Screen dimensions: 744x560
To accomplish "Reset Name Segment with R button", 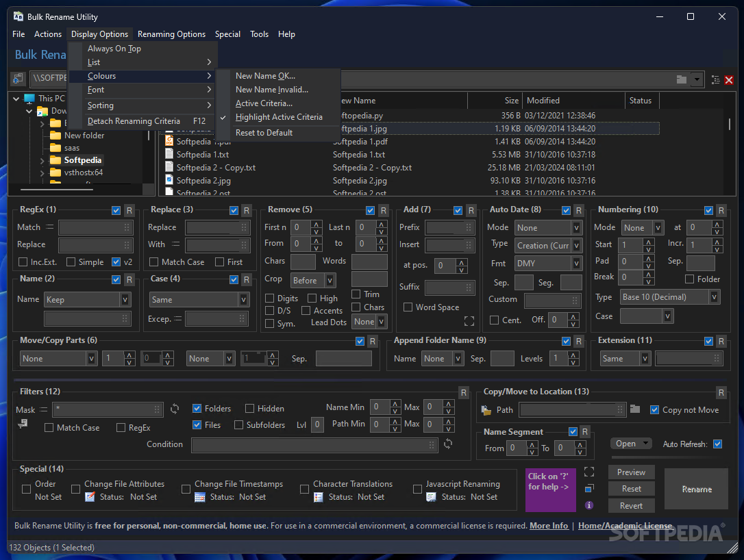I will [x=584, y=432].
